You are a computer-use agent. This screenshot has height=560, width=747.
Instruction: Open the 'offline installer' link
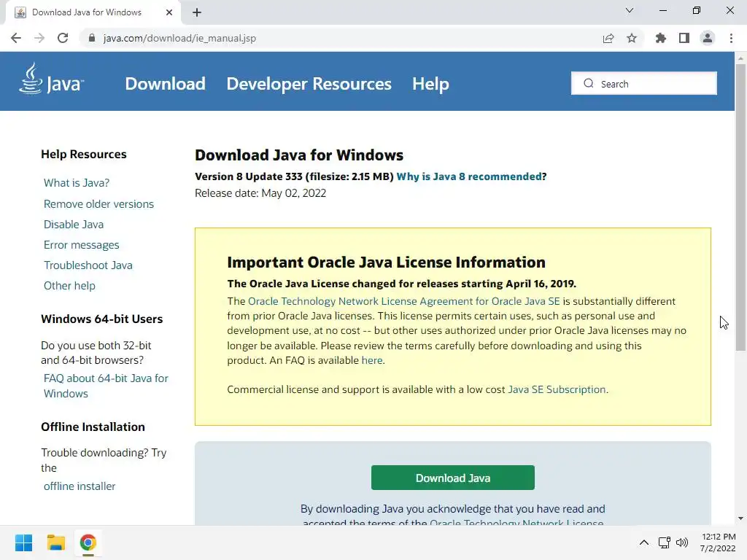(x=80, y=486)
